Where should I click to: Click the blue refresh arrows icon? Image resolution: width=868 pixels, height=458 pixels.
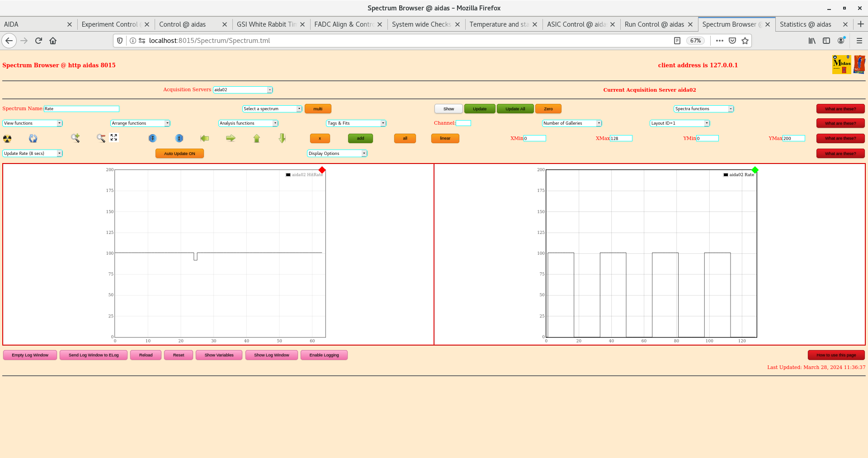(x=33, y=139)
